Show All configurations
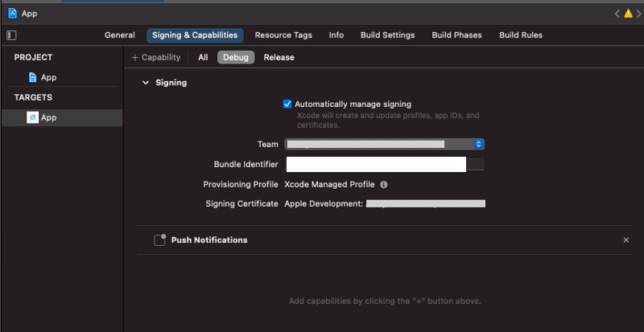 tap(203, 57)
